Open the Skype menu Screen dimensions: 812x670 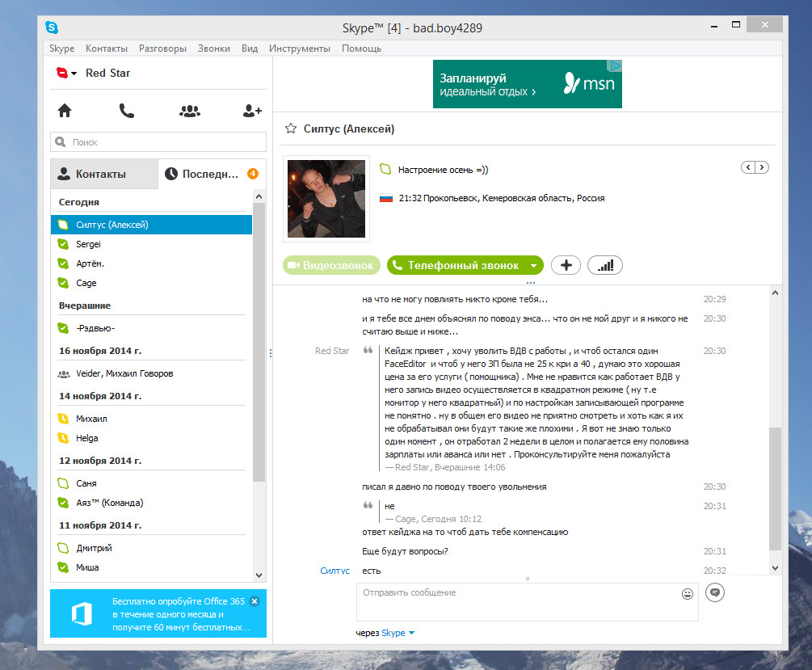[x=61, y=48]
